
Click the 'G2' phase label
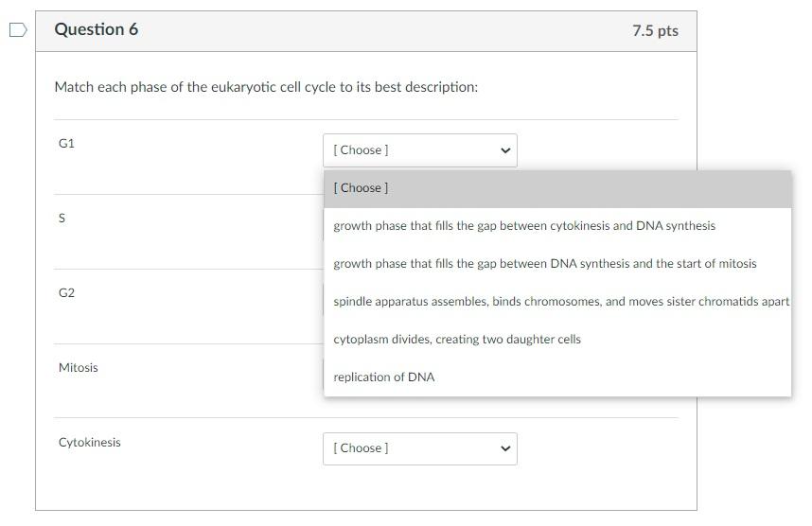click(66, 293)
